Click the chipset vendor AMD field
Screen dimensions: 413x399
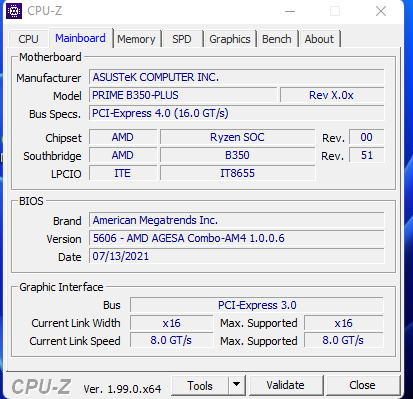(123, 137)
